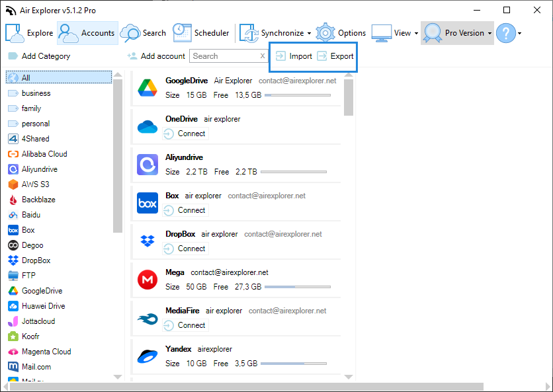Select Alibaba Cloud in the sidebar
The image size is (553, 392).
pyautogui.click(x=38, y=154)
